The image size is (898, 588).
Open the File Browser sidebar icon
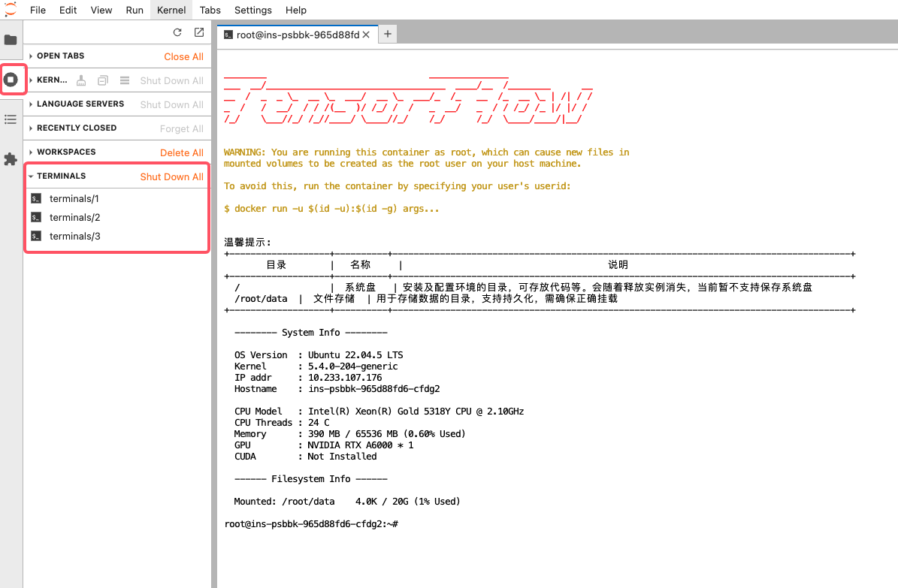[x=11, y=40]
